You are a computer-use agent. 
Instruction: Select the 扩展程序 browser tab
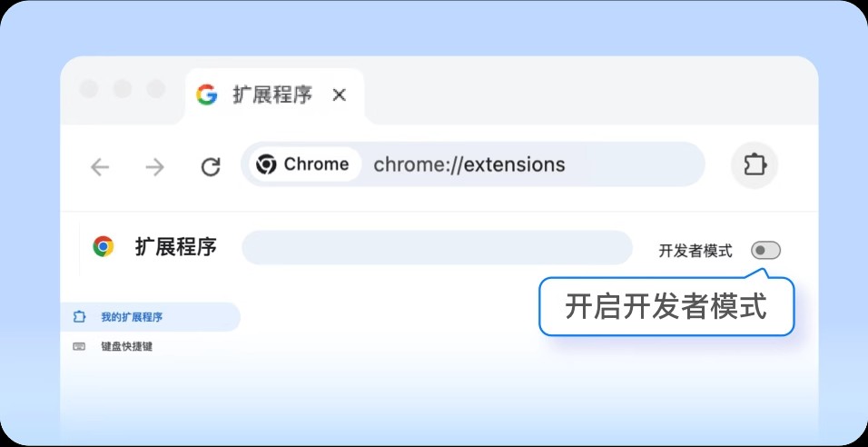point(271,94)
